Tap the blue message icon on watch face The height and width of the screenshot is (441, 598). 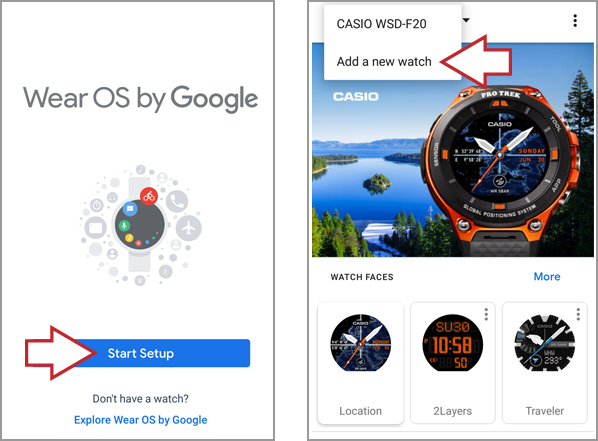click(x=130, y=209)
